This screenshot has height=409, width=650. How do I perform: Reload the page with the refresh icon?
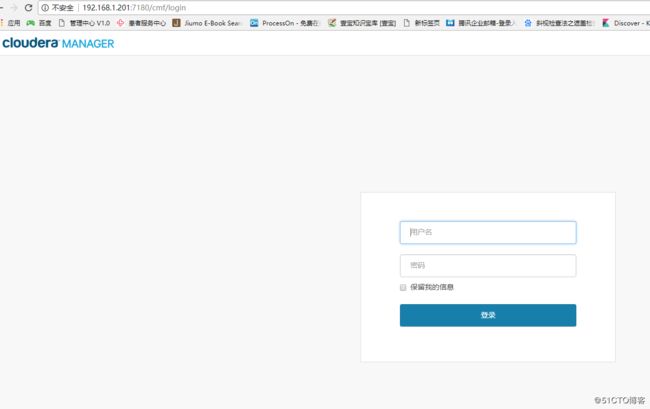(28, 7)
